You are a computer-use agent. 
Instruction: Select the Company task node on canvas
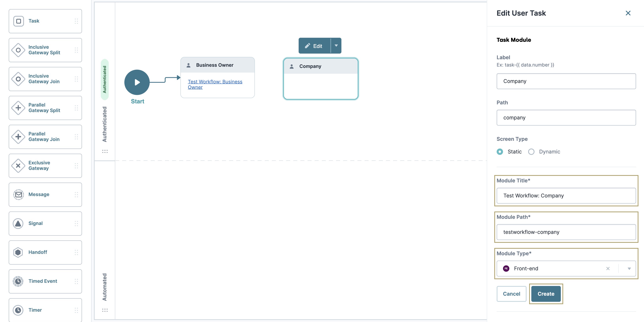pos(321,79)
